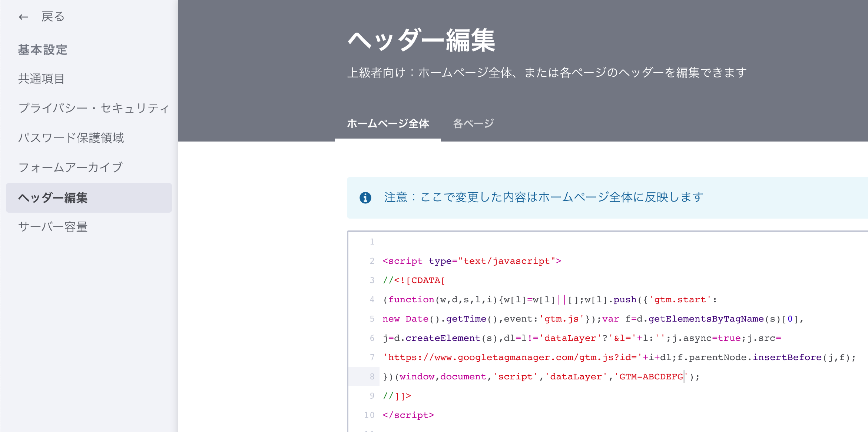The width and height of the screenshot is (868, 432).
Task: Open 共通項目 settings
Action: pyautogui.click(x=42, y=79)
